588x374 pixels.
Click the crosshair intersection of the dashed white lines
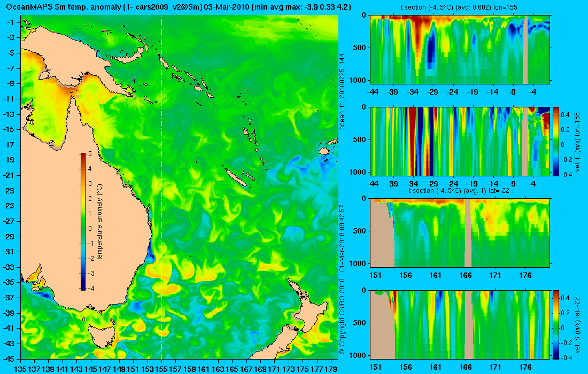pyautogui.click(x=161, y=183)
